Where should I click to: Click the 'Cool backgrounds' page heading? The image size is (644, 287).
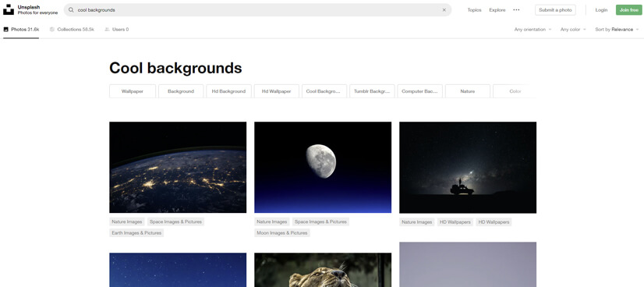[175, 68]
